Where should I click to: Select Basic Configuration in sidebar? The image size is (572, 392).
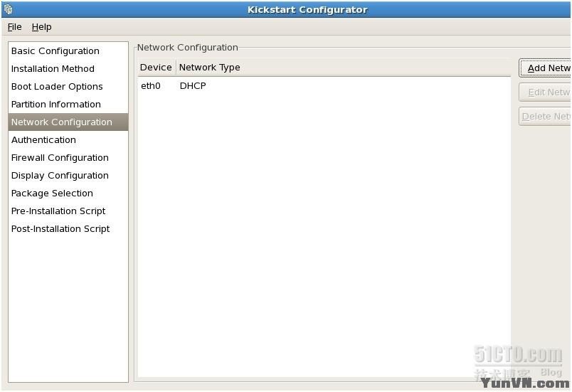(x=68, y=51)
